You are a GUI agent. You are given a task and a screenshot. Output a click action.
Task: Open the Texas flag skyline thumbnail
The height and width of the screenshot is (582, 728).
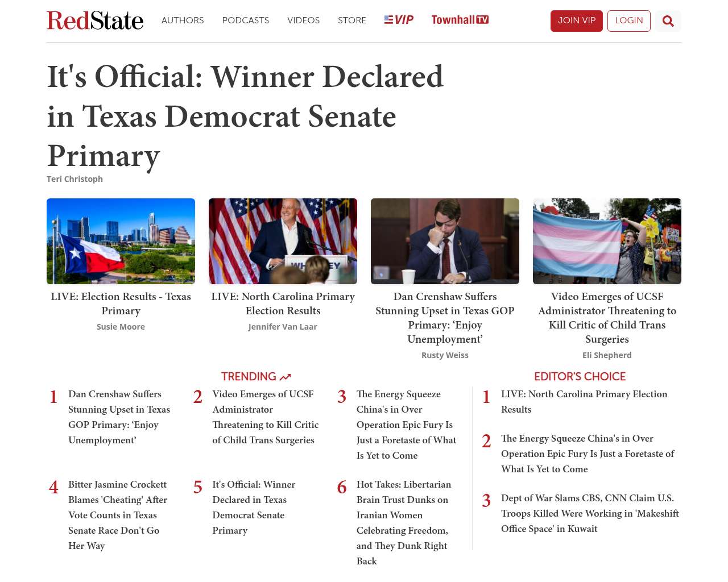(121, 241)
